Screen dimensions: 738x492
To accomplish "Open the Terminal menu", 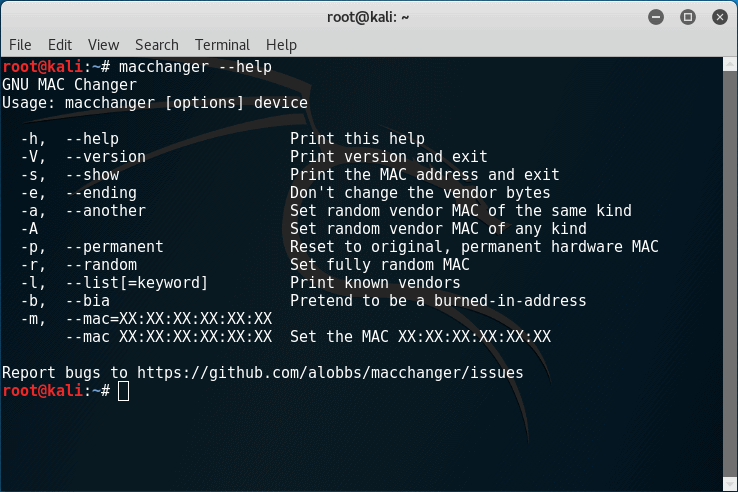I will (x=222, y=45).
